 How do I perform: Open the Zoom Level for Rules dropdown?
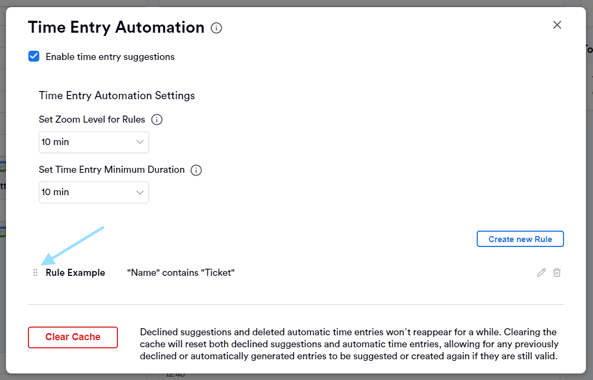[x=94, y=142]
